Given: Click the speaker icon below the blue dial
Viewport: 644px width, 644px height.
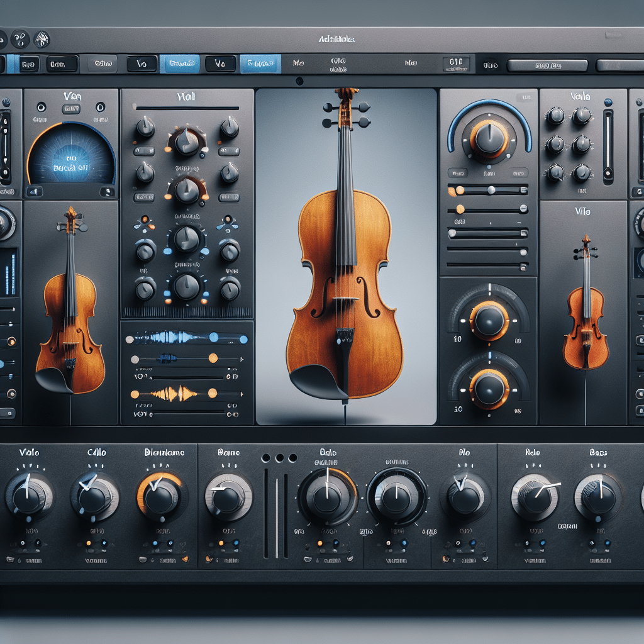Looking at the screenshot, I should pyautogui.click(x=35, y=191).
